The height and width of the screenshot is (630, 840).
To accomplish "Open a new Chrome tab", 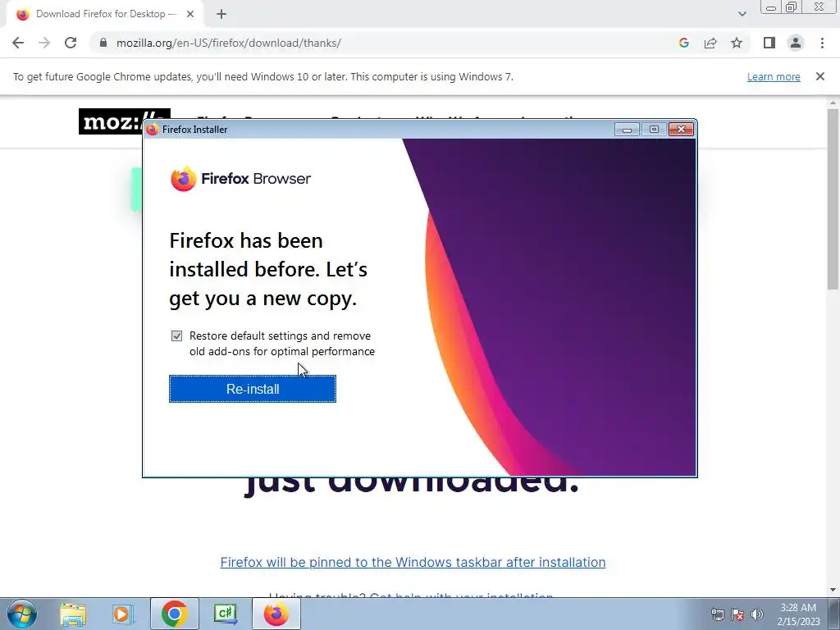I will (x=221, y=14).
